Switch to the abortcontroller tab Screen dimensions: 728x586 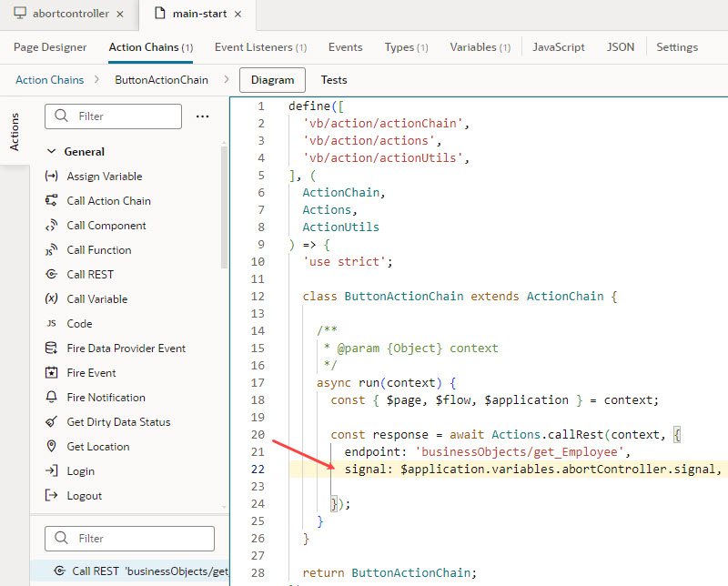71,14
